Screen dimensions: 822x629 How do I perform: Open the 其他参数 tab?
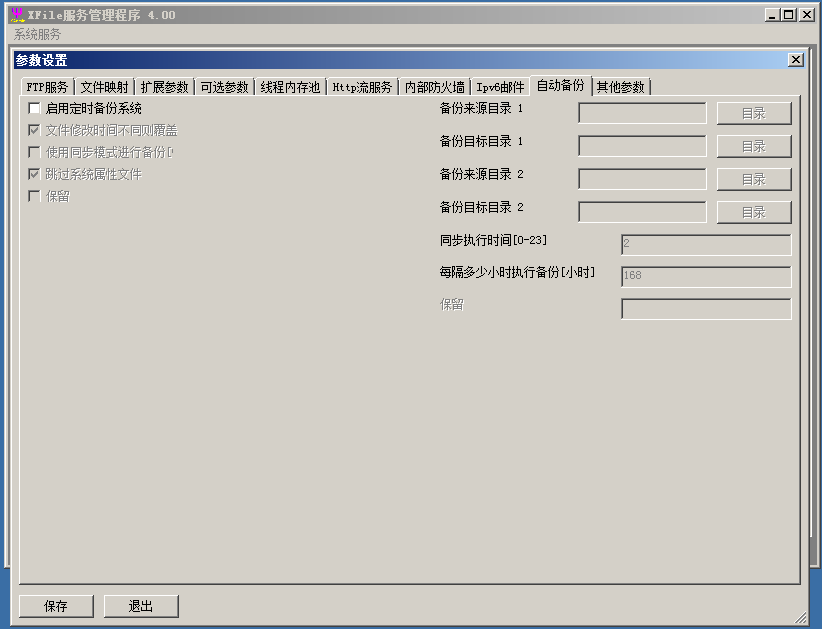point(621,87)
